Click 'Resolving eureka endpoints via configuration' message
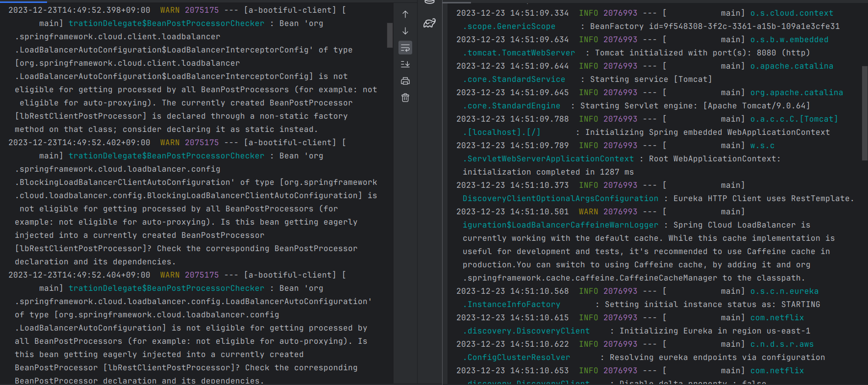Image resolution: width=868 pixels, height=385 pixels. coord(717,357)
